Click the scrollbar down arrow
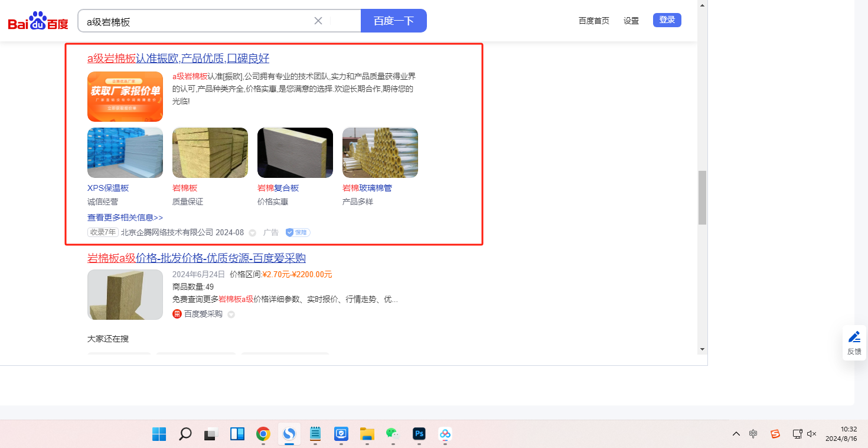Viewport: 868px width, 448px height. (x=702, y=349)
